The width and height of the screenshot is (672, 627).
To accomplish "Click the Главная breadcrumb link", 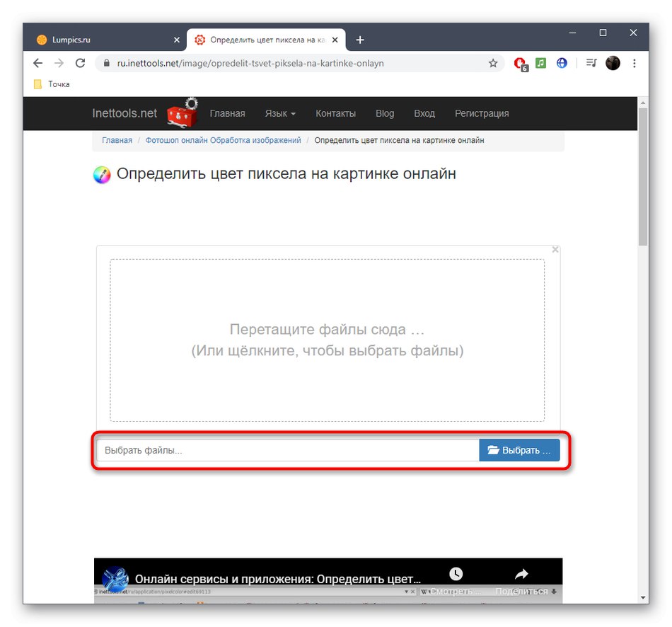I will (117, 140).
